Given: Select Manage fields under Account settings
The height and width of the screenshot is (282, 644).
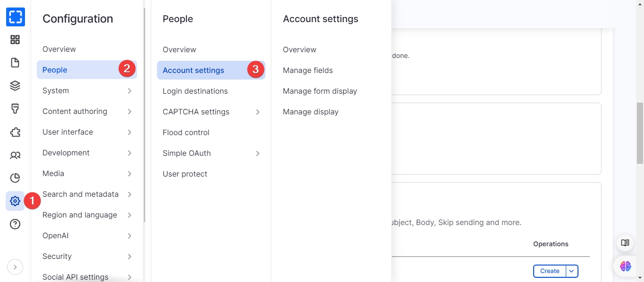Looking at the screenshot, I should [308, 71].
